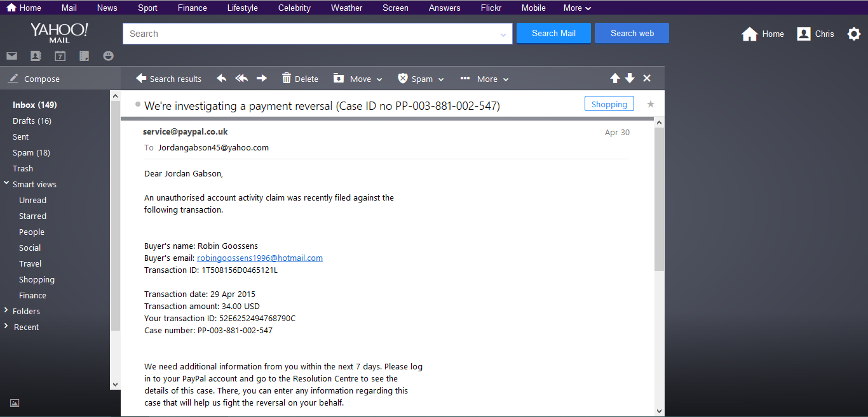Click the Compose pencil icon
Viewport: 868px width, 417px height.
(13, 79)
